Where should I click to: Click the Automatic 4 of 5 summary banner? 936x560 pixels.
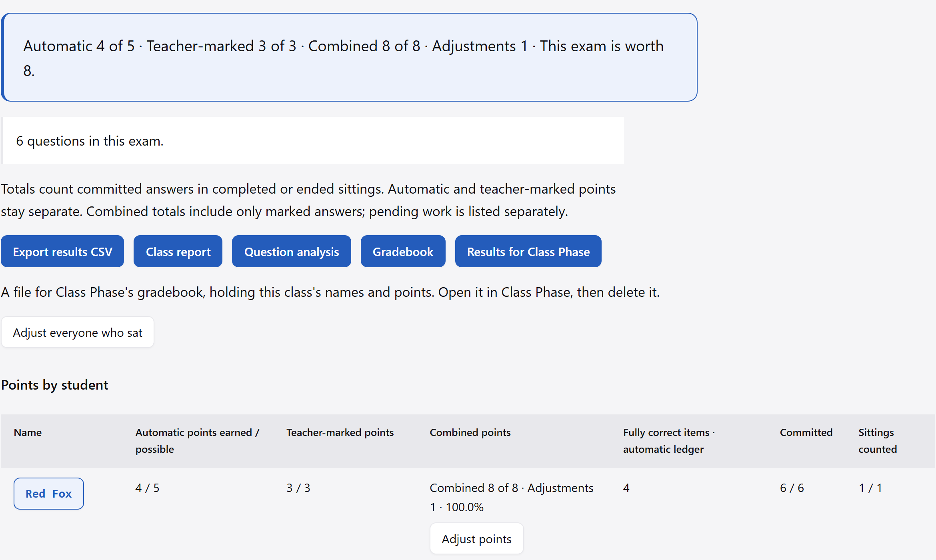tap(349, 57)
